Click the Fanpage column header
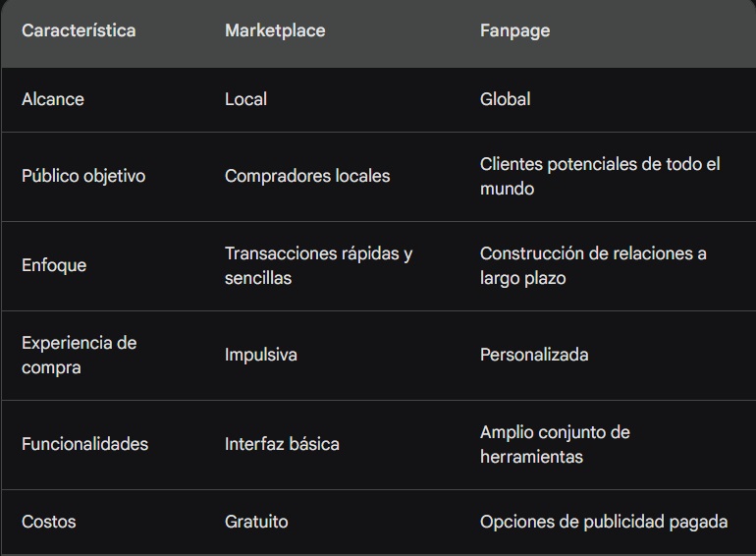The width and height of the screenshot is (756, 556). coord(514,30)
